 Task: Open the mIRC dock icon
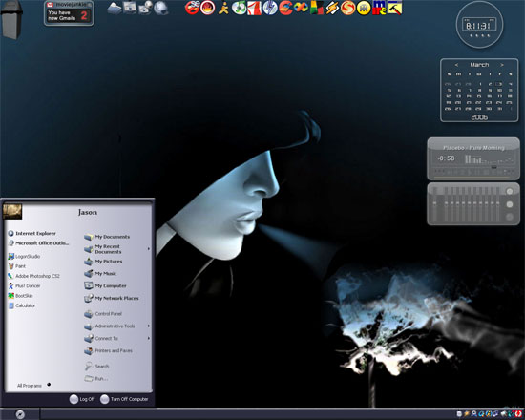379,8
